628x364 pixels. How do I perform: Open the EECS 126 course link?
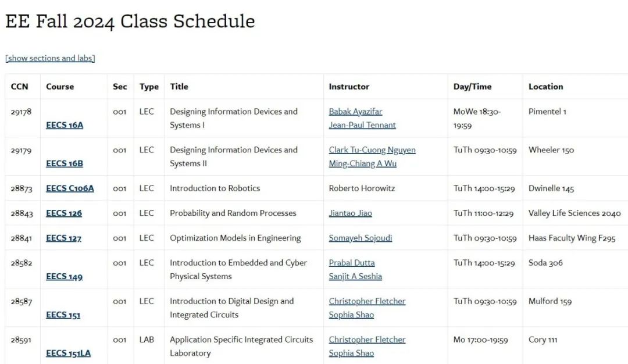[x=64, y=213]
